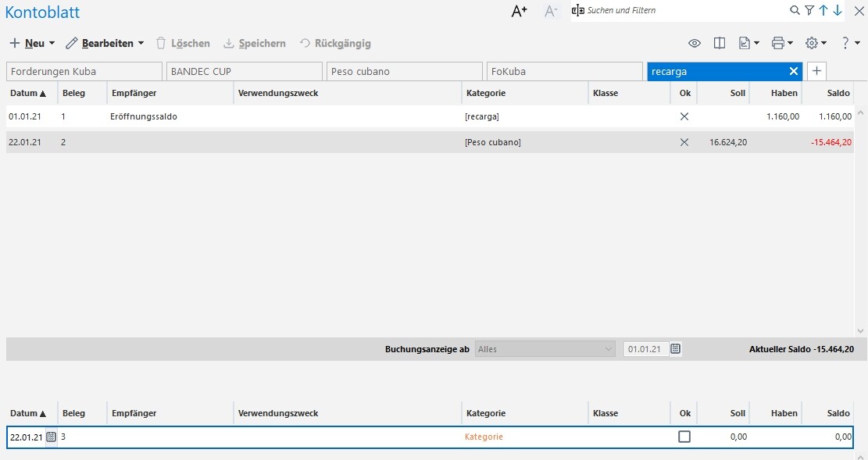This screenshot has height=460, width=868.
Task: Expand the printer dropdown arrow
Action: tap(790, 43)
